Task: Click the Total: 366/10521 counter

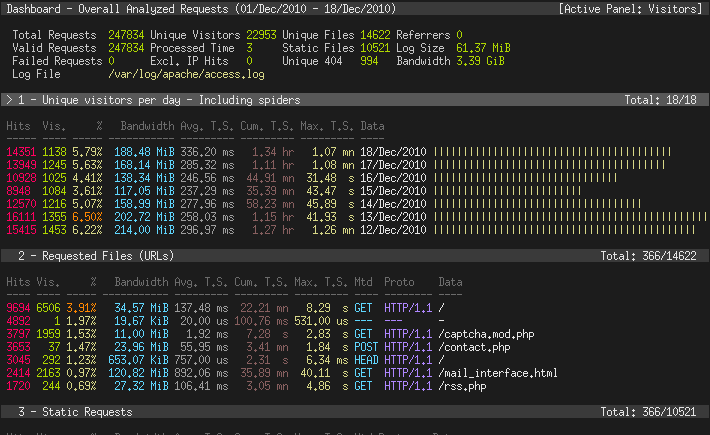Action: click(x=648, y=412)
